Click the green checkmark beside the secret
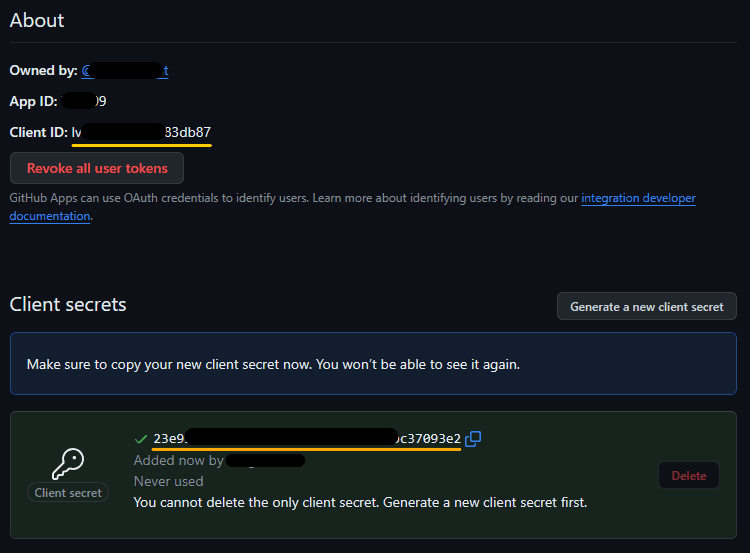The image size is (750, 553). pos(141,439)
